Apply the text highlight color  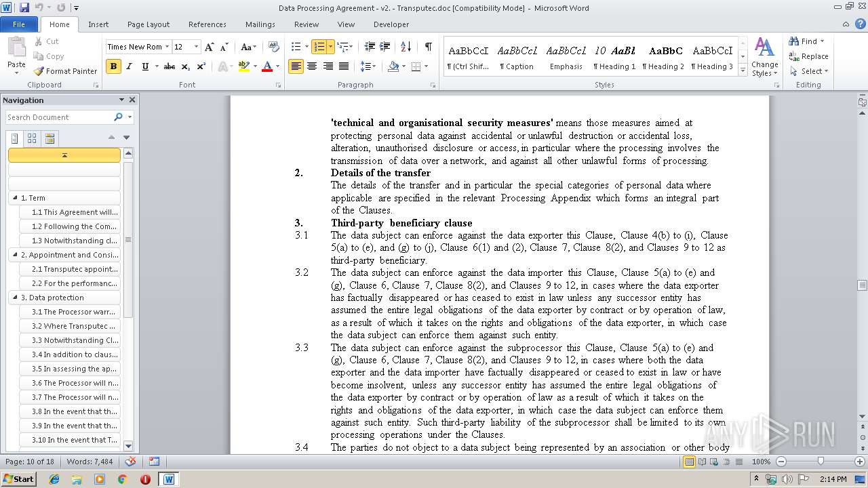click(243, 66)
